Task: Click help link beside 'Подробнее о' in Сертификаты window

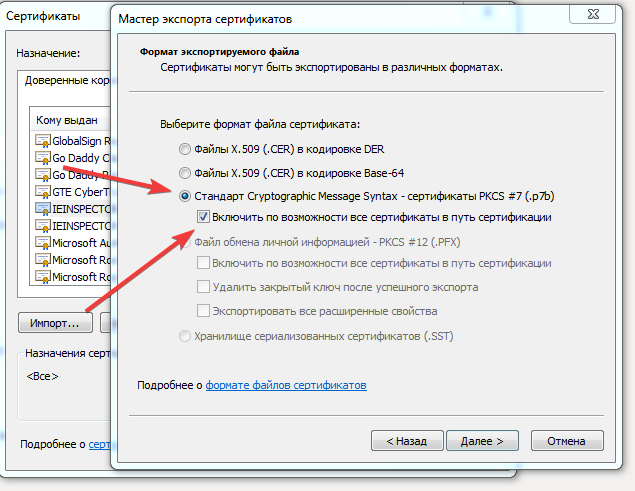Action: pyautogui.click(x=99, y=444)
